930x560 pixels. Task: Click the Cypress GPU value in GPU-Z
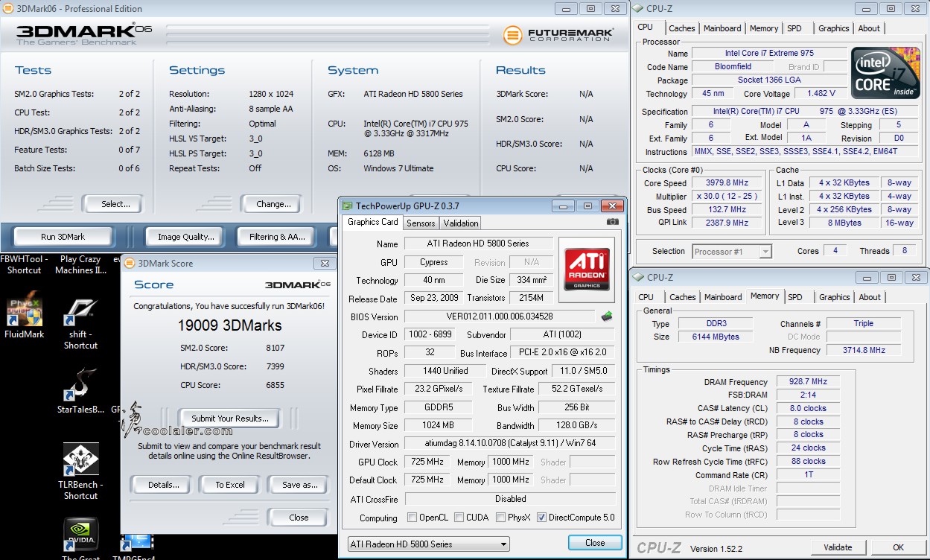click(x=434, y=262)
